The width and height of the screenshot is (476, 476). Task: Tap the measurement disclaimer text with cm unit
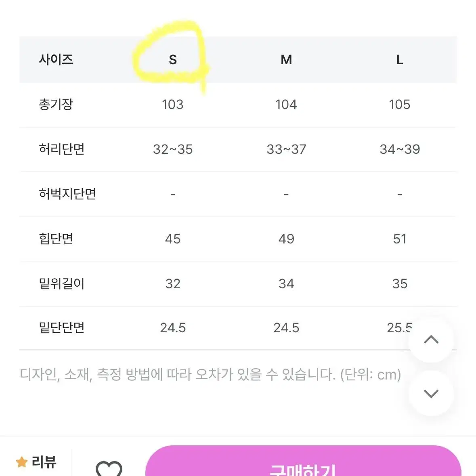pyautogui.click(x=210, y=375)
